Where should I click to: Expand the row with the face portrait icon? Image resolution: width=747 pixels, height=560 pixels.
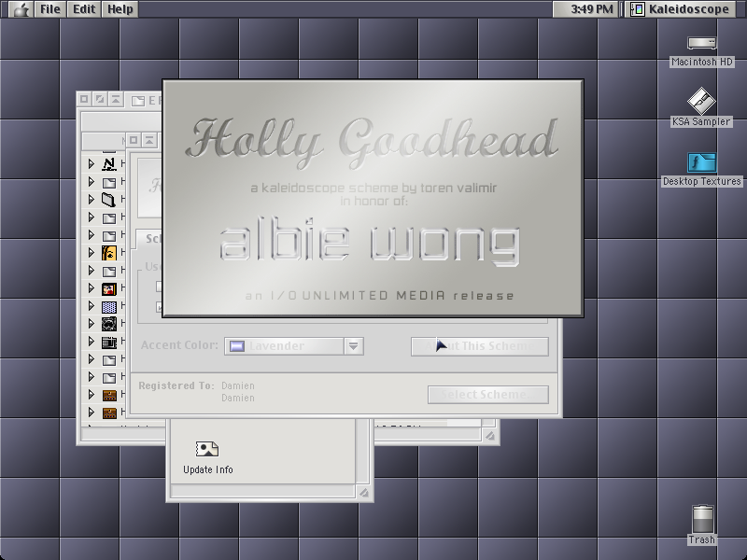coord(91,252)
